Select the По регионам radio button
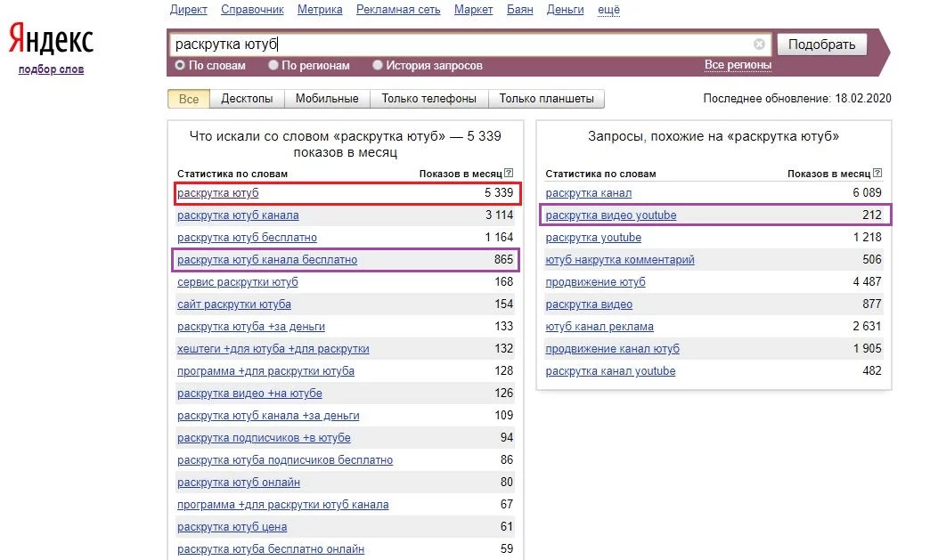The height and width of the screenshot is (560, 938). 273,65
